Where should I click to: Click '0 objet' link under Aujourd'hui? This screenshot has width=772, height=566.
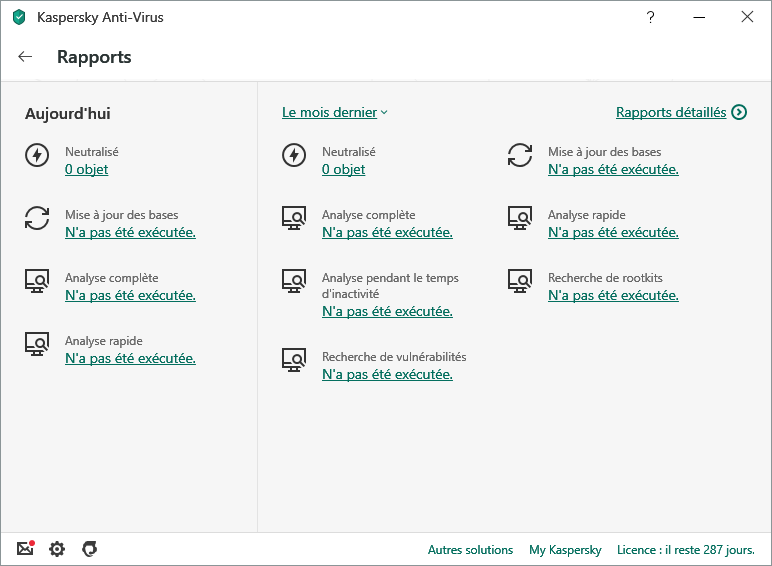86,169
